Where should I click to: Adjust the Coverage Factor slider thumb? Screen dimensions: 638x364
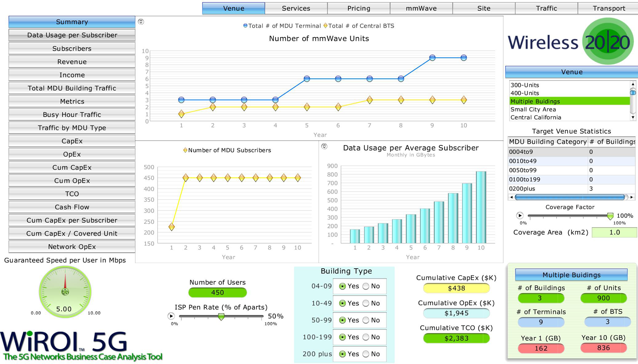[x=610, y=216]
